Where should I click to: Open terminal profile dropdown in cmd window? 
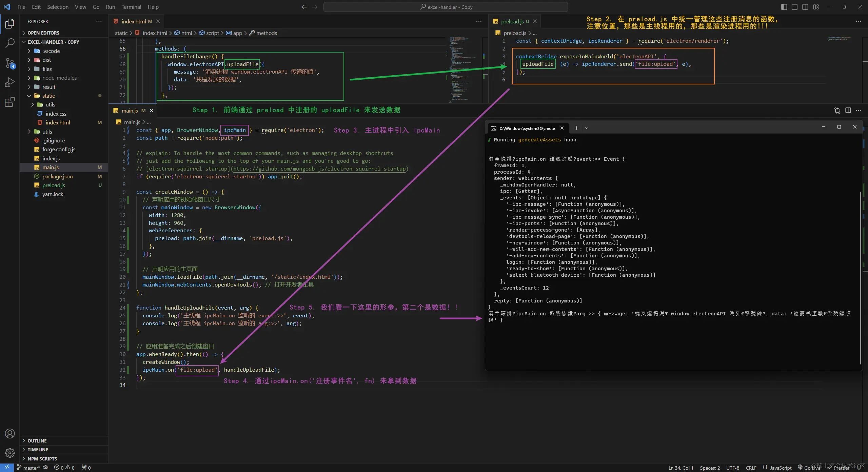pyautogui.click(x=586, y=128)
